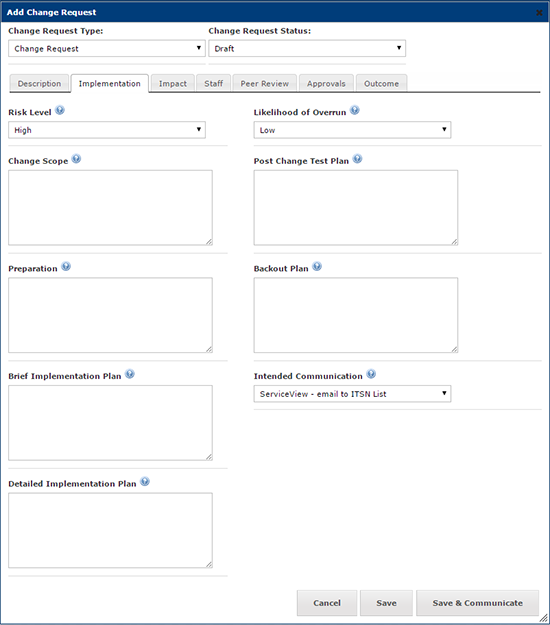Click inside the Backout Plan text area
Screen dimensions: 550x625
pos(356,315)
